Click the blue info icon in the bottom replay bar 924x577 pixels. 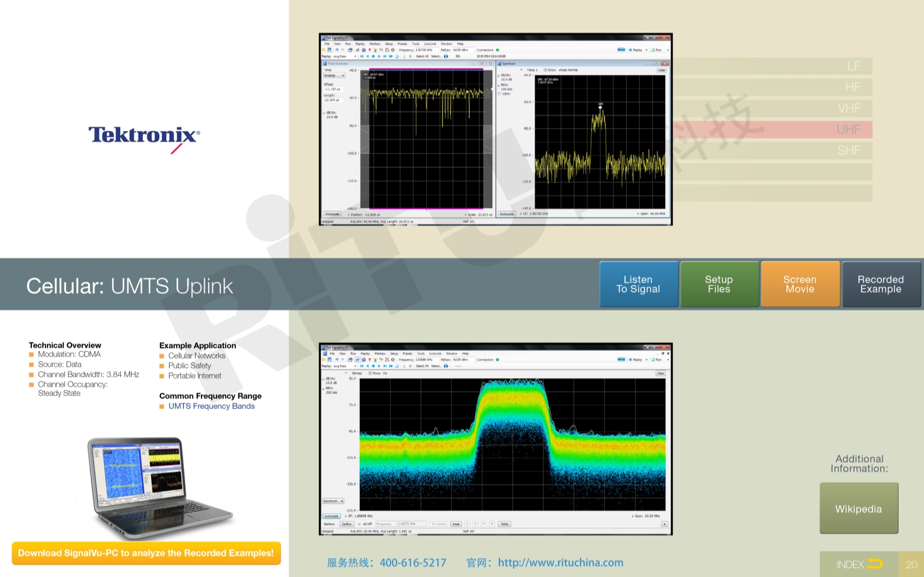click(446, 366)
